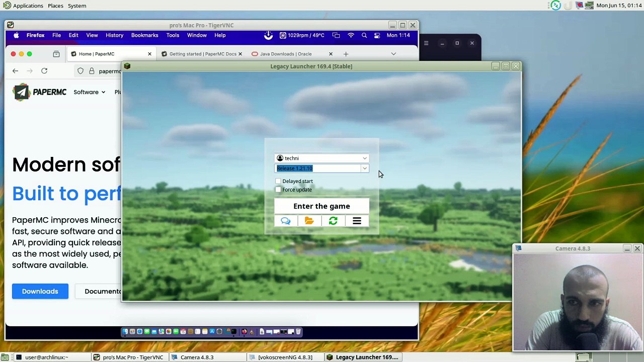This screenshot has width=644, height=362.
Task: Open the Help menu in the Mac menu bar
Action: pyautogui.click(x=220, y=35)
